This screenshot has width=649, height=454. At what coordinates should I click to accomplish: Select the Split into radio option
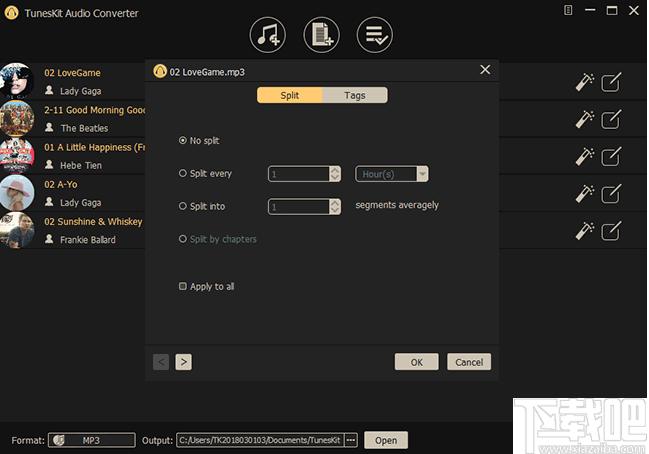click(183, 206)
